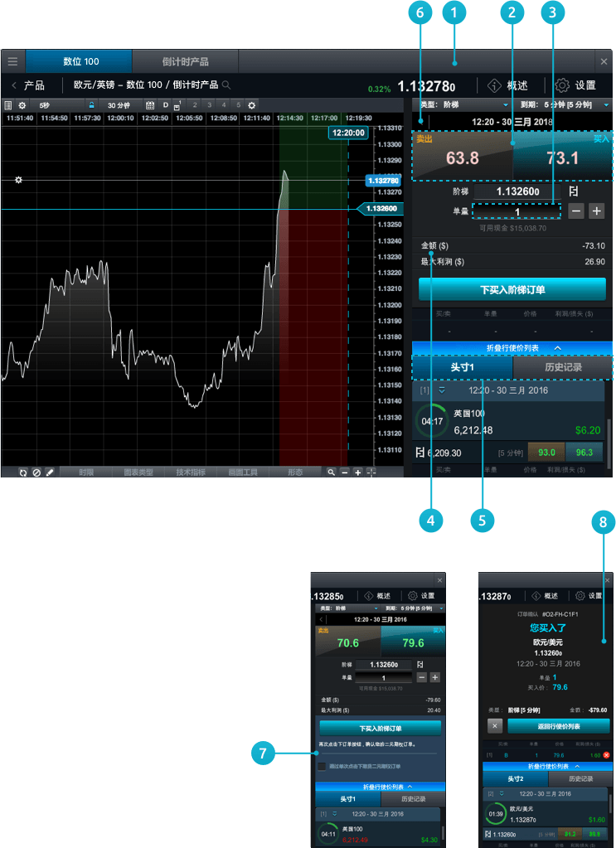Open the 到期 5 分钟 expiry dropdown

pyautogui.click(x=565, y=104)
